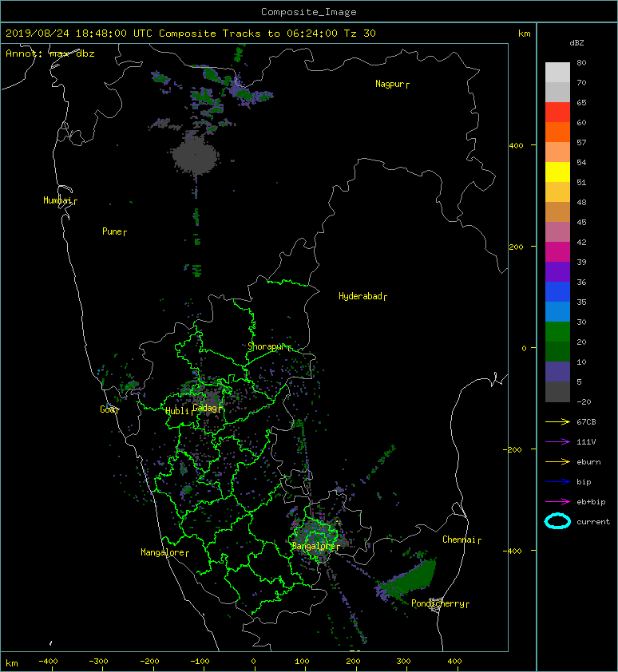618x672 pixels.
Task: Click the 67CB yellow arrow legend icon
Action: point(557,422)
